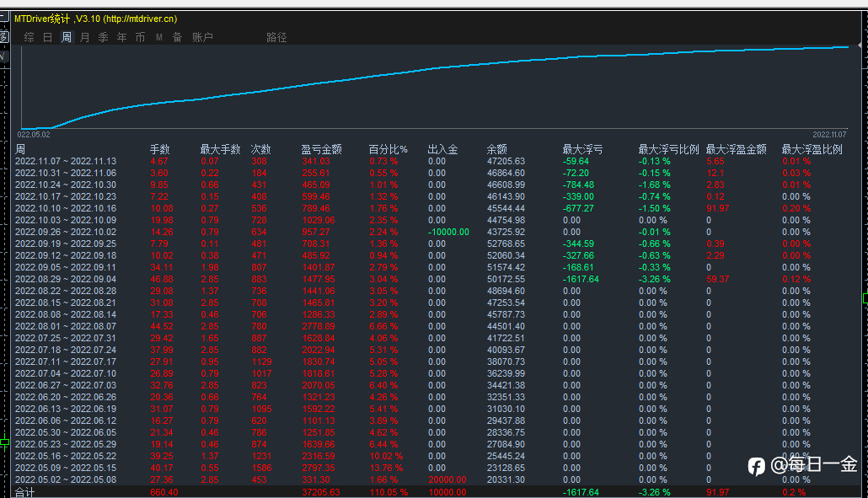The image size is (868, 498).
Task: Click the 余额 column header
Action: click(x=497, y=149)
